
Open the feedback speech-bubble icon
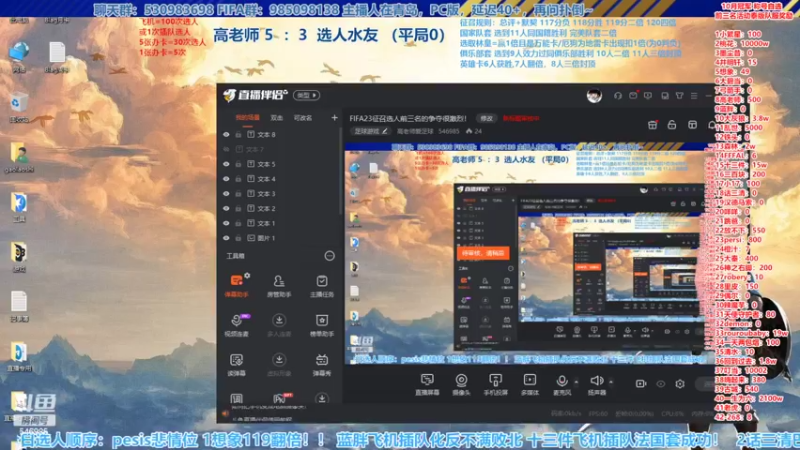648,95
